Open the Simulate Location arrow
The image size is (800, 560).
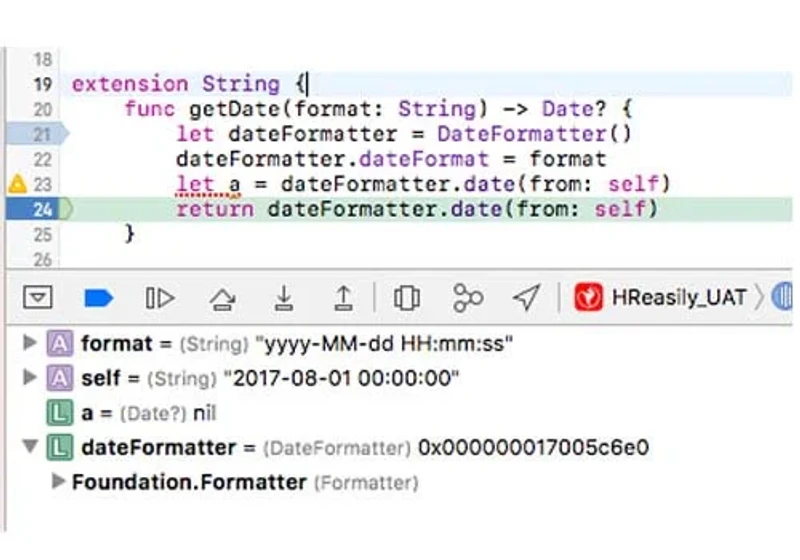click(527, 297)
